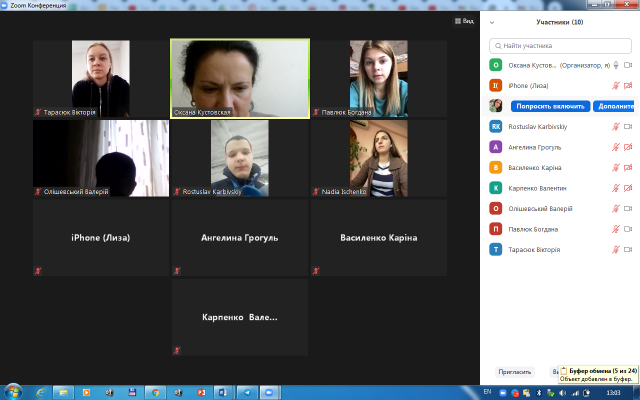Viewport: 640px width, 400px height.
Task: Select the Василенко Каріна blank video tile
Action: (x=379, y=238)
